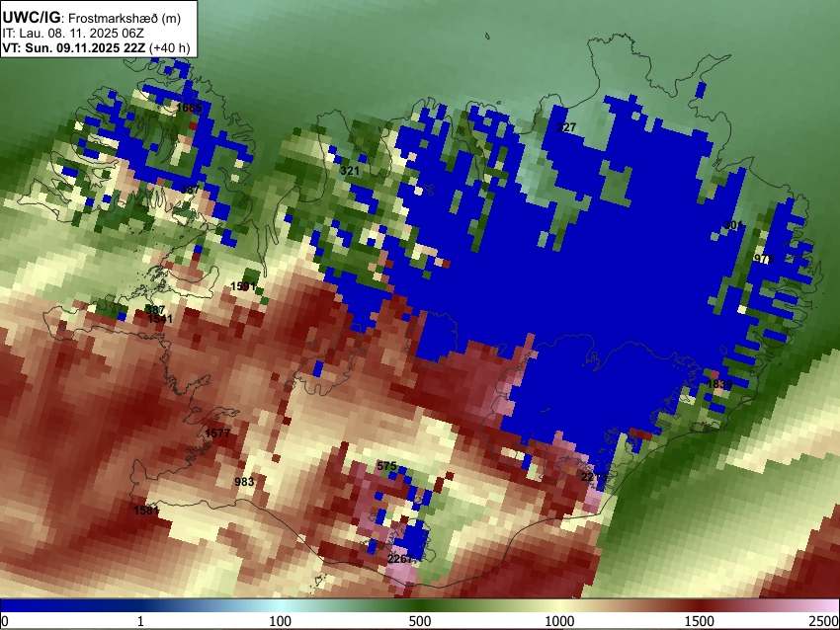Viewport: 840px width, 630px height.
Task: Click the 'UWC/IG: Frostmarkshæð (m)' title text
Action: (92, 18)
